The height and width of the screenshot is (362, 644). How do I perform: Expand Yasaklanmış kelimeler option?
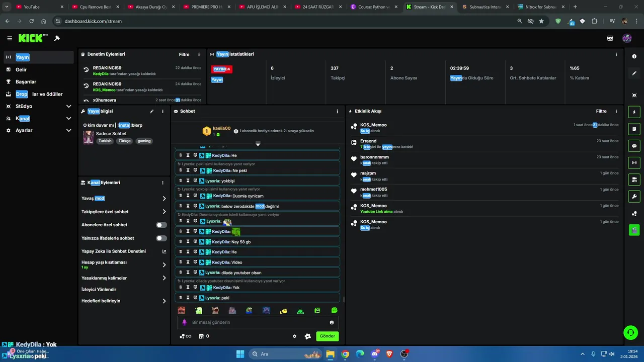pos(164,278)
